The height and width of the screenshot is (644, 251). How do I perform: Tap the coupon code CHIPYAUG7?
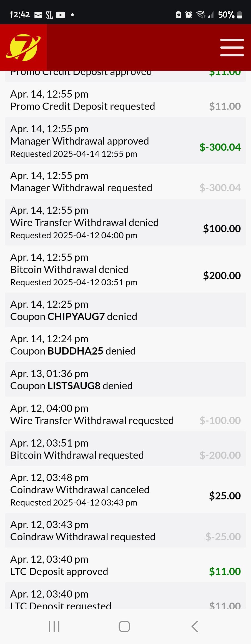click(76, 316)
